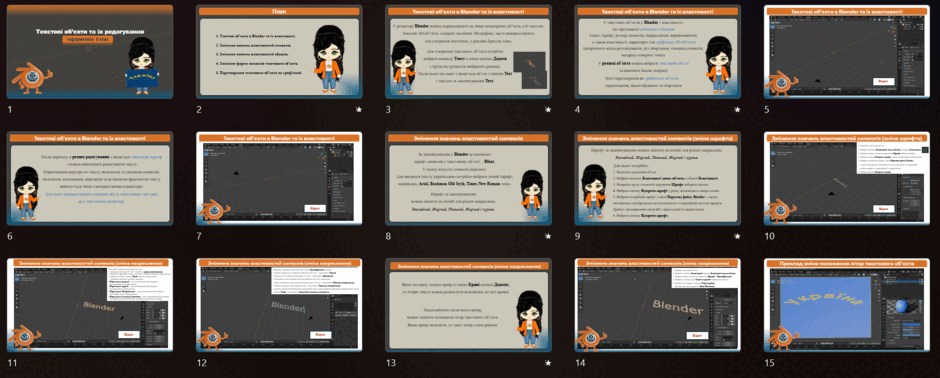This screenshot has width=940, height=378.
Task: Click the number label '5' below its slide
Action: pyautogui.click(x=767, y=110)
